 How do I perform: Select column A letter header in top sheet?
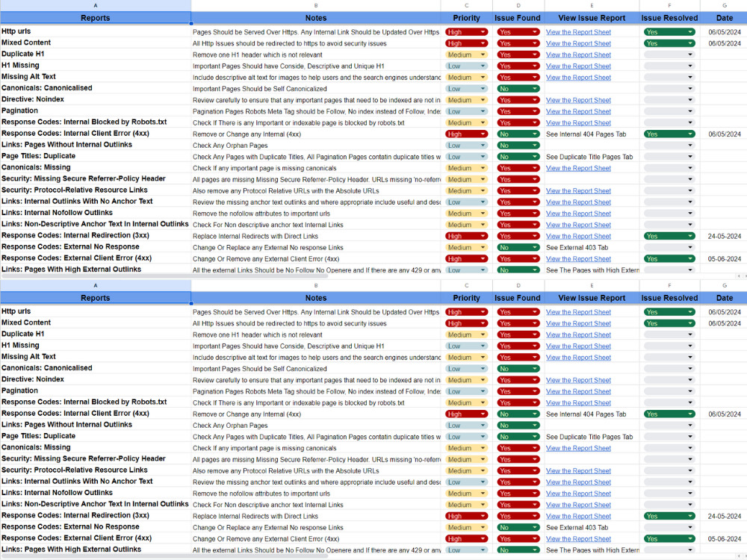(96, 5)
